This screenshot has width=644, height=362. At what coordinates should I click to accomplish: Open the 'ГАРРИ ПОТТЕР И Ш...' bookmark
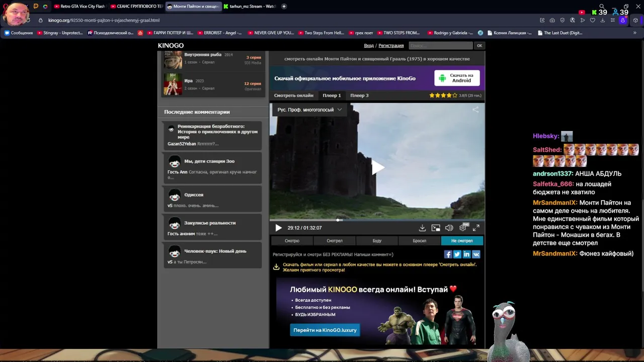(x=170, y=33)
